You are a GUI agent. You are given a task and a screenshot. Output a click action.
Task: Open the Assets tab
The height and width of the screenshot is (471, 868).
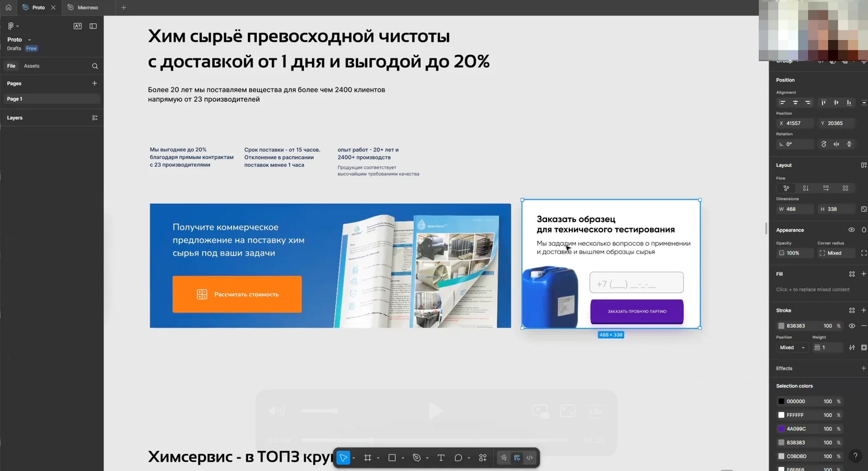click(32, 66)
